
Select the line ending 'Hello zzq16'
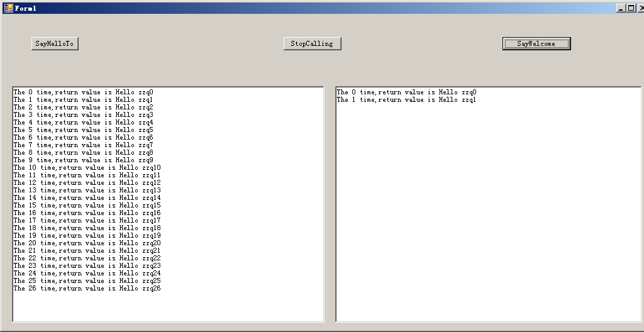87,213
